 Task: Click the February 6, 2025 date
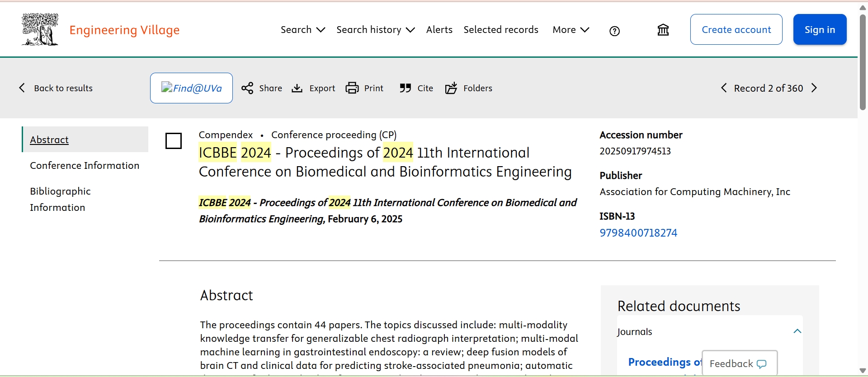365,219
